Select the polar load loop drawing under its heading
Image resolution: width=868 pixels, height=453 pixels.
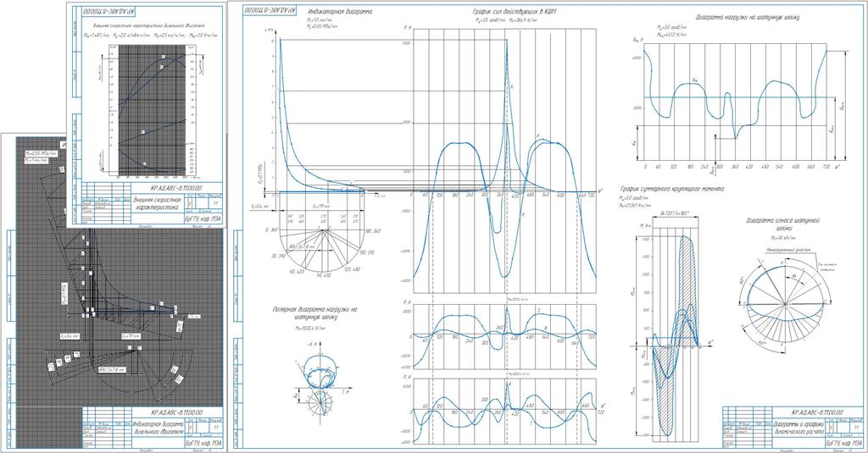319,384
